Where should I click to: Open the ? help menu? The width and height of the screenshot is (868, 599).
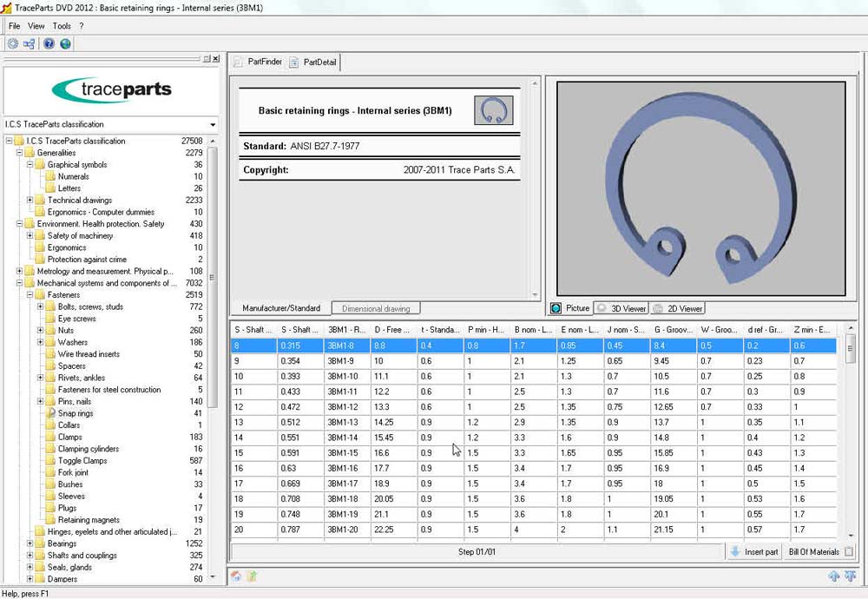pos(82,26)
